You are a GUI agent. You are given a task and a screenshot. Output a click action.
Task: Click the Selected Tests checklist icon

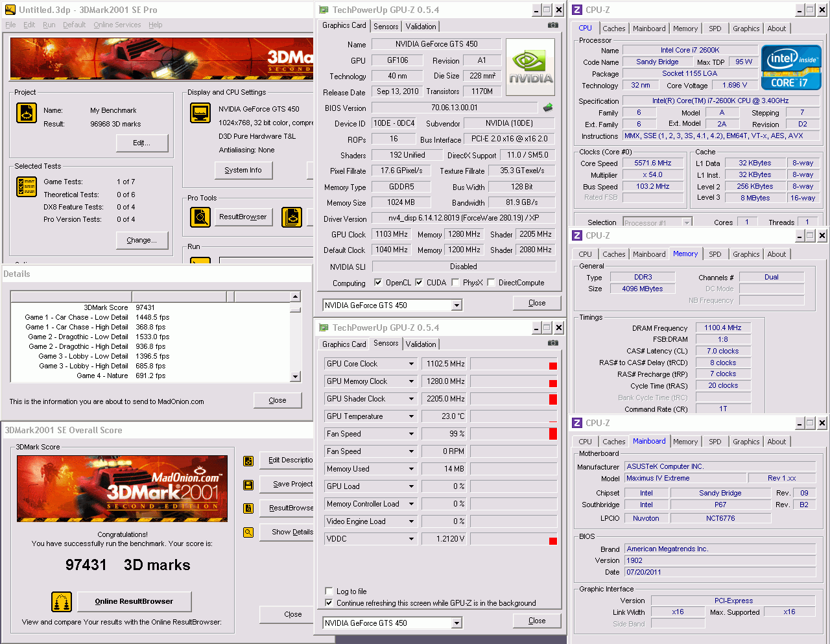coord(27,187)
